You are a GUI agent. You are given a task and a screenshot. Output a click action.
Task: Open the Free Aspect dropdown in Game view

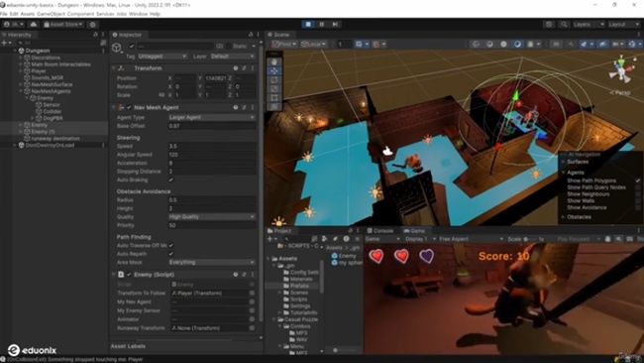pyautogui.click(x=471, y=239)
